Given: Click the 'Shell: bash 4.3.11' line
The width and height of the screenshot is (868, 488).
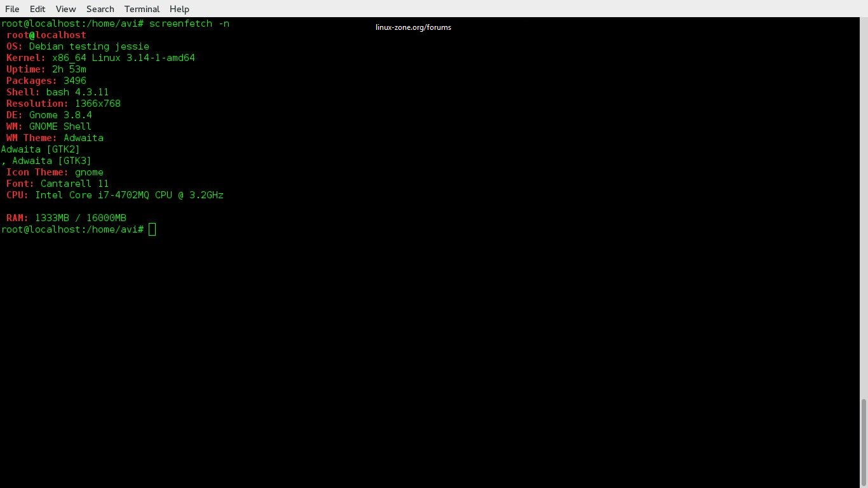Looking at the screenshot, I should (x=57, y=92).
